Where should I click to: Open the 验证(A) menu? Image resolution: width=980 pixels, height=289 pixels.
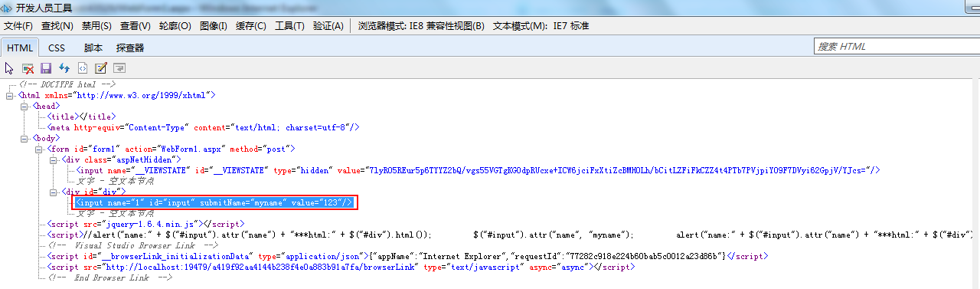click(328, 26)
